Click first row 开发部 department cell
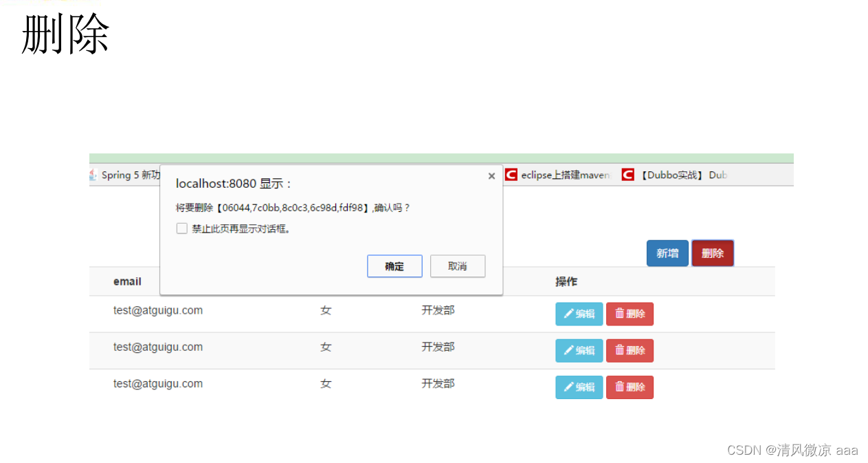The image size is (868, 463). pyautogui.click(x=438, y=310)
